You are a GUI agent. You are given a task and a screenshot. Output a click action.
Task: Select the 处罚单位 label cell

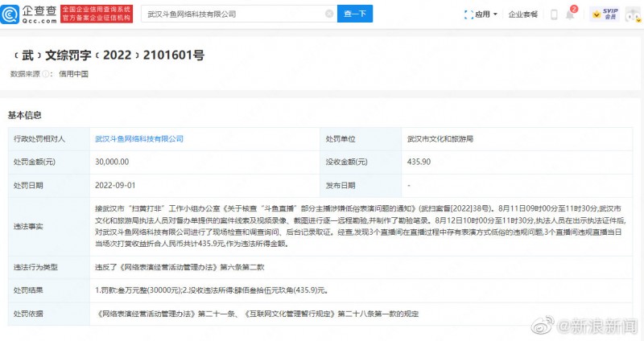(x=361, y=139)
